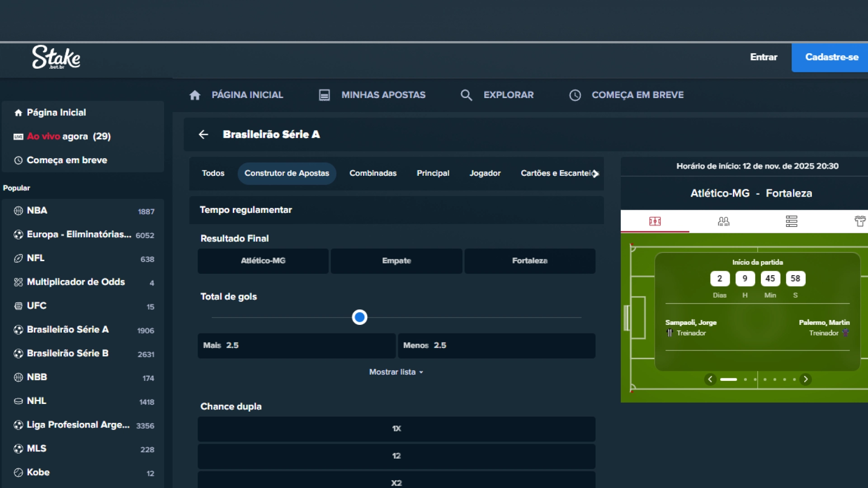Open the teams lineup icon in match panel
This screenshot has width=868, height=488.
tap(724, 221)
